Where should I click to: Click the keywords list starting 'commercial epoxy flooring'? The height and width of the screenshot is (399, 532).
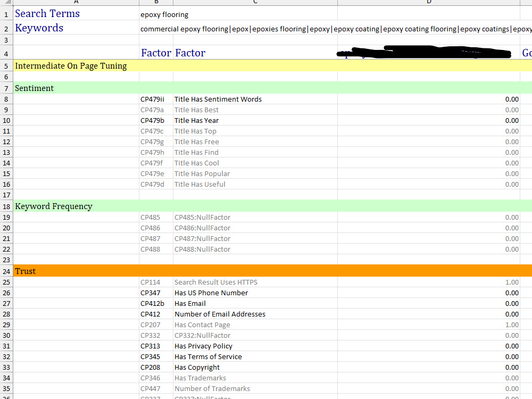pyautogui.click(x=336, y=29)
